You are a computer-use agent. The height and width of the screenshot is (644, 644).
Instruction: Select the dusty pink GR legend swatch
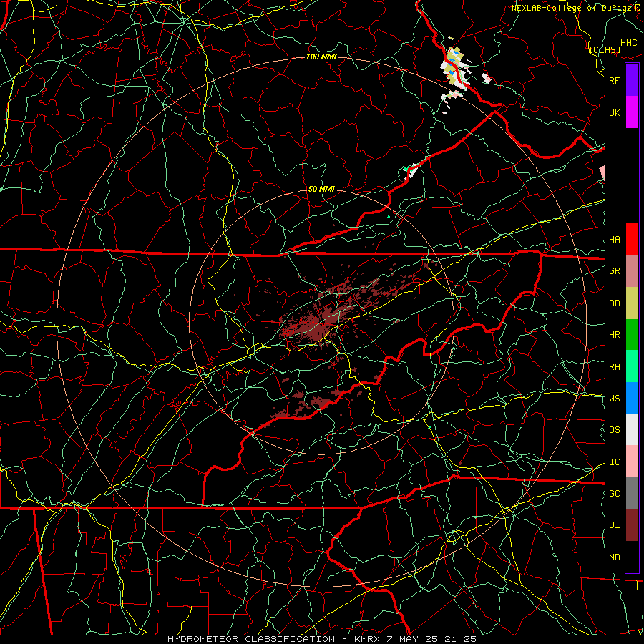pyautogui.click(x=632, y=271)
